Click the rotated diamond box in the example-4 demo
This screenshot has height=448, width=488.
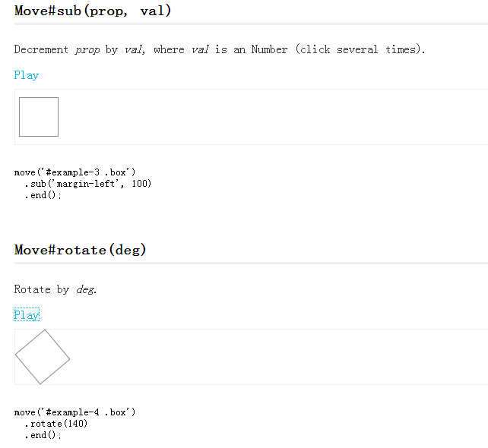point(43,357)
